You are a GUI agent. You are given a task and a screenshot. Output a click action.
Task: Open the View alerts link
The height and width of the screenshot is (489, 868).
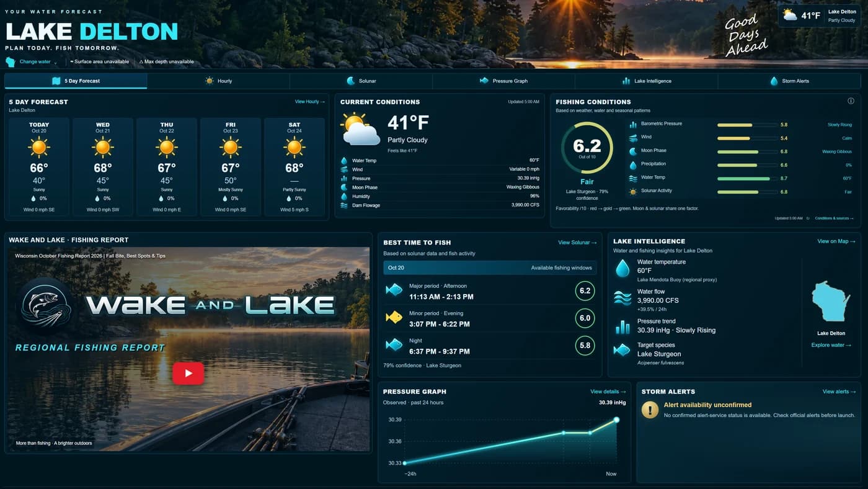(x=839, y=392)
